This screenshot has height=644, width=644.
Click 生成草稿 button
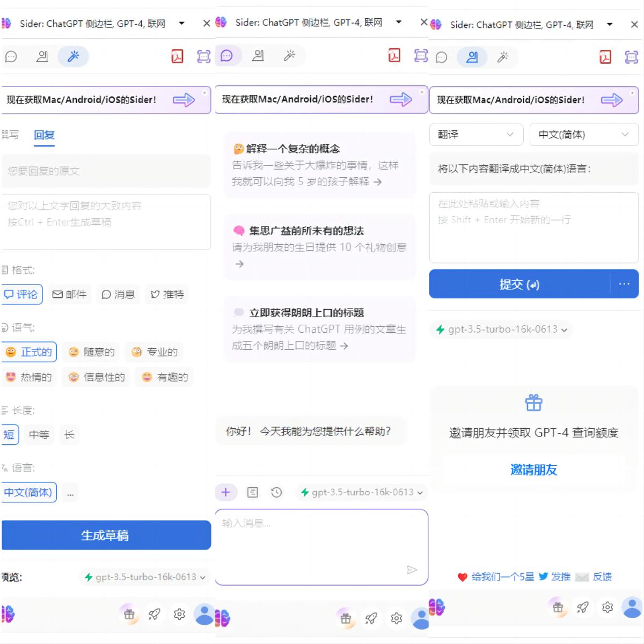click(x=106, y=535)
